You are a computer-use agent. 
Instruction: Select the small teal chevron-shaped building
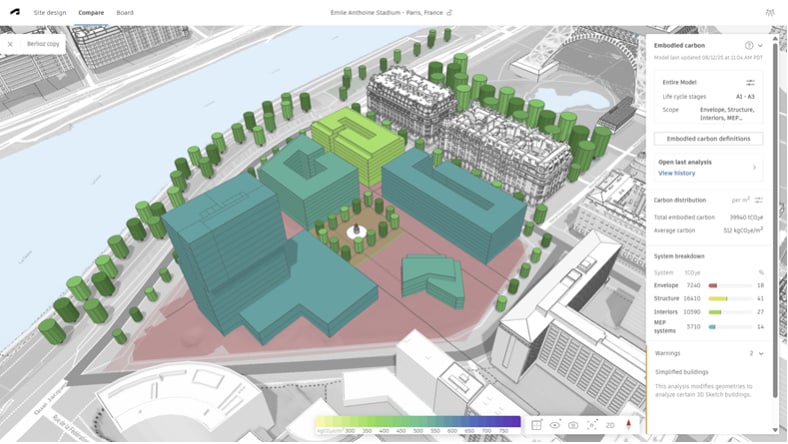(x=433, y=280)
